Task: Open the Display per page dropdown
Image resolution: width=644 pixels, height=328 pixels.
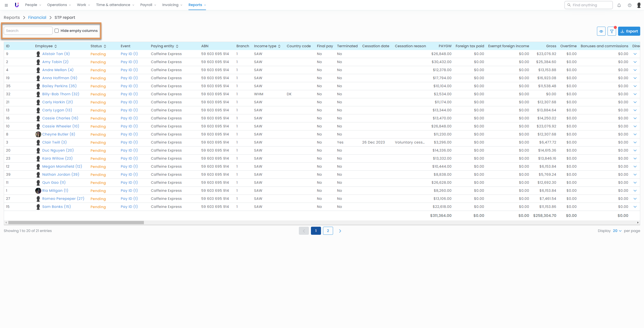Action: coord(617,231)
